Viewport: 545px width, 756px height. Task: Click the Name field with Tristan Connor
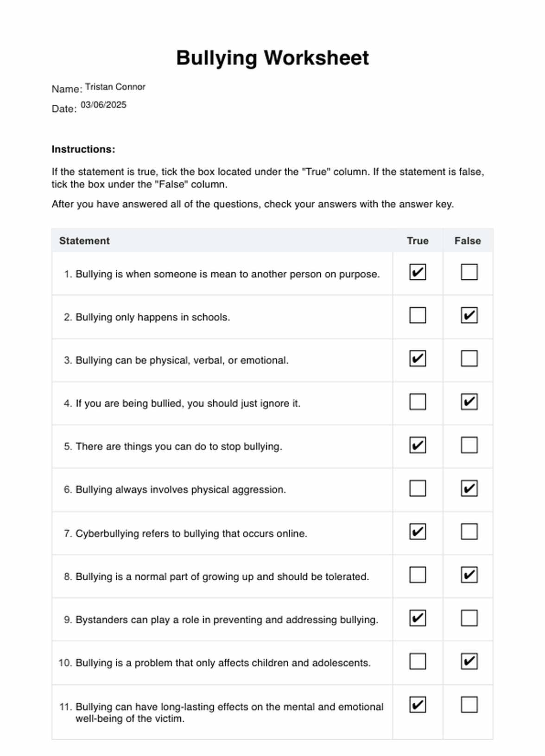pyautogui.click(x=115, y=87)
